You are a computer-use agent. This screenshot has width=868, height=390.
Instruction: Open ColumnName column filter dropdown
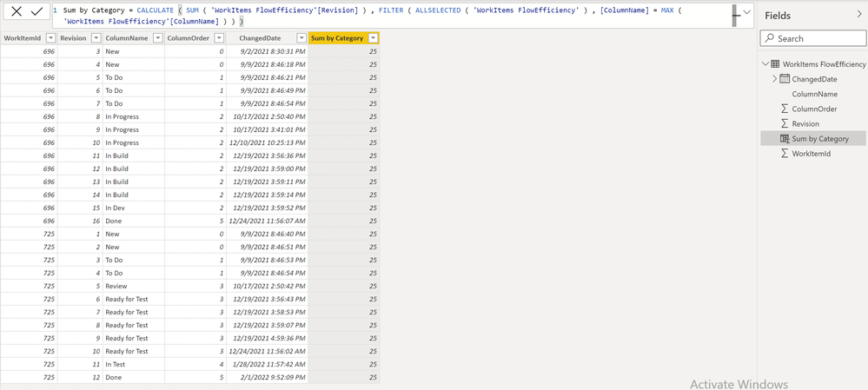coord(158,38)
